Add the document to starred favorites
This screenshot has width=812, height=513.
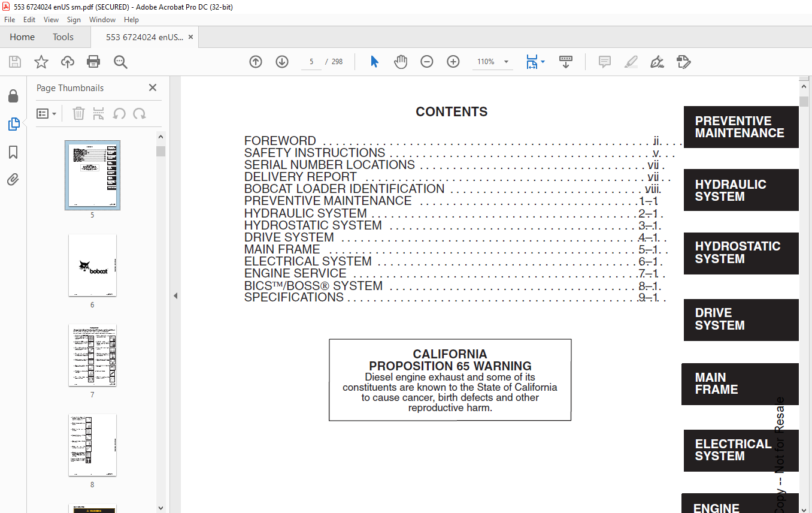point(41,62)
